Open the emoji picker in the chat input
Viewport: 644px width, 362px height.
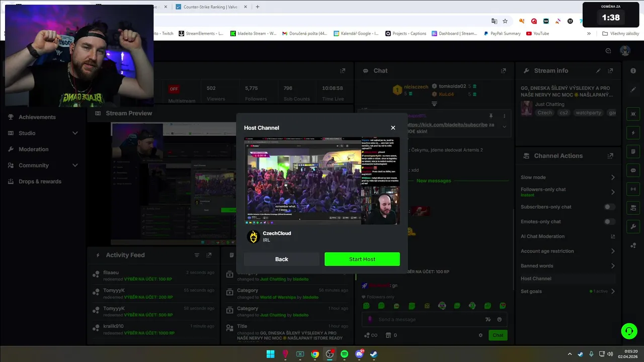point(499,319)
